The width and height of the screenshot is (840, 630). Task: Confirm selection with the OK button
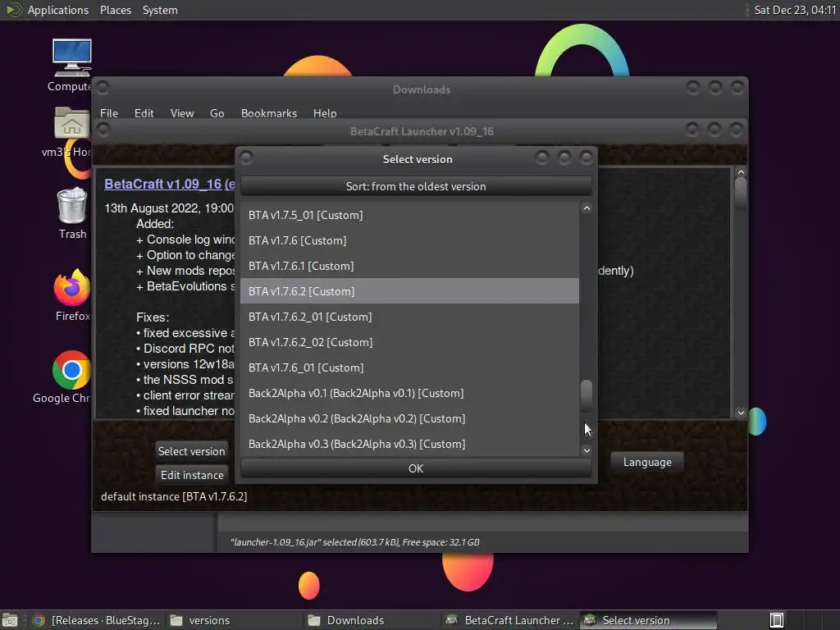tap(416, 468)
